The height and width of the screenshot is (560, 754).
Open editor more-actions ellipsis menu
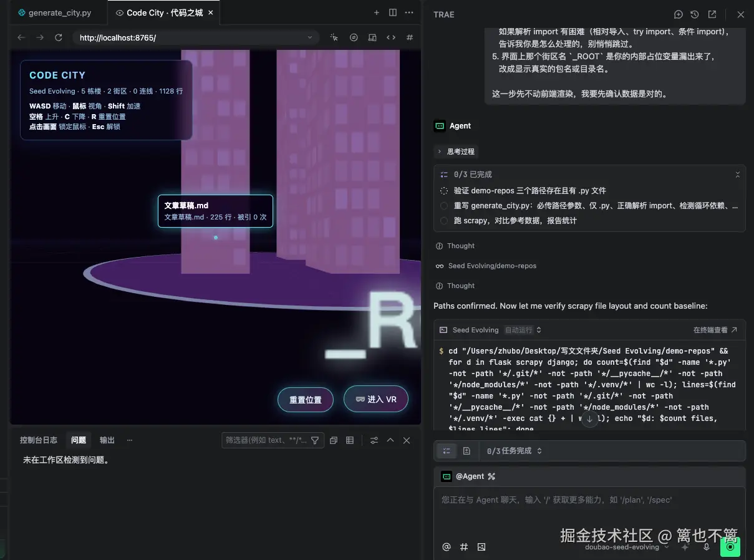coord(409,12)
